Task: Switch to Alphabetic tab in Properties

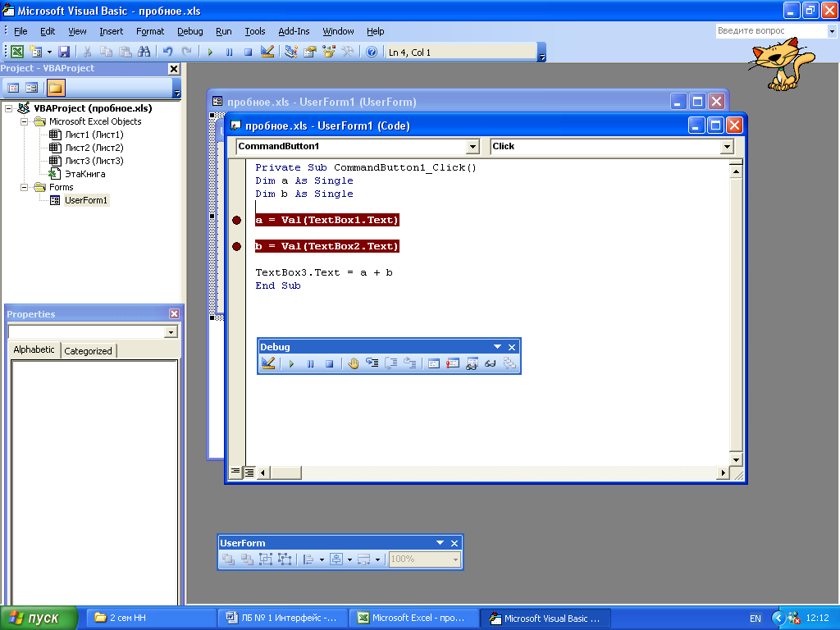Action: pyautogui.click(x=34, y=349)
